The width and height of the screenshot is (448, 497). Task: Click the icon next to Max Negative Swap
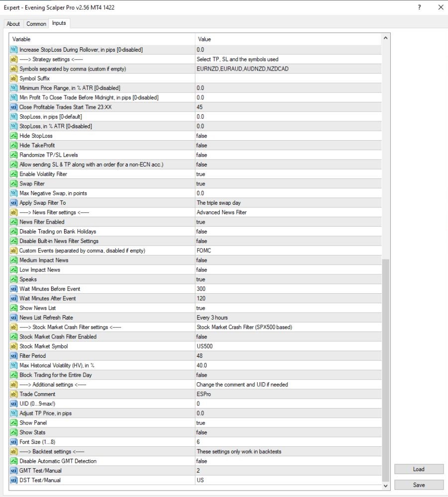[13, 193]
